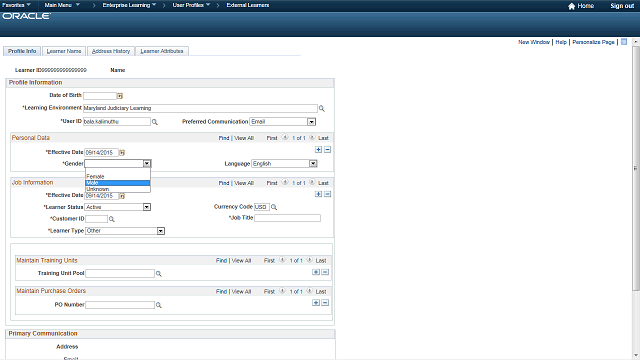Image resolution: width=640 pixels, height=360 pixels.
Task: Click Learning Environment lookup magnifier
Action: point(322,109)
